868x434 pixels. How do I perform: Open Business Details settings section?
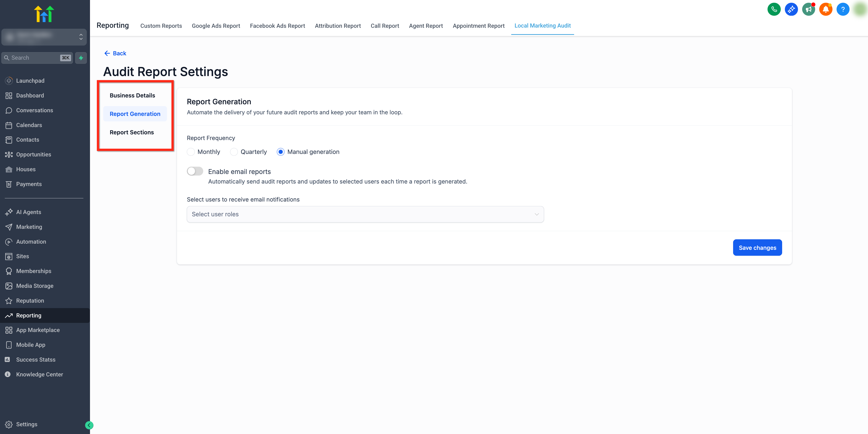pyautogui.click(x=132, y=96)
